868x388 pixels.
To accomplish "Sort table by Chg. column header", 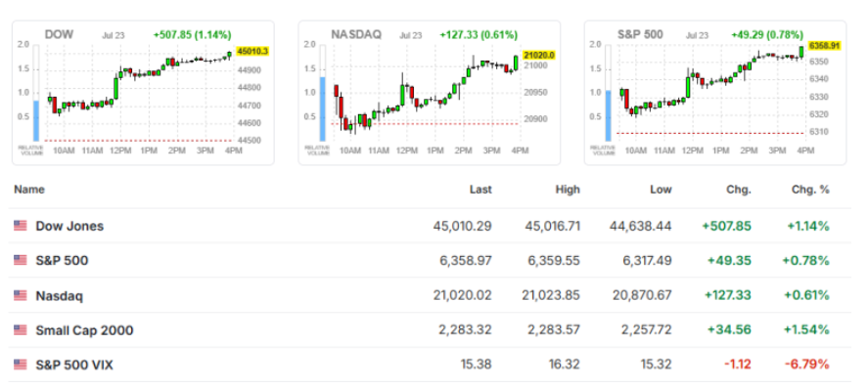I will pyautogui.click(x=739, y=190).
